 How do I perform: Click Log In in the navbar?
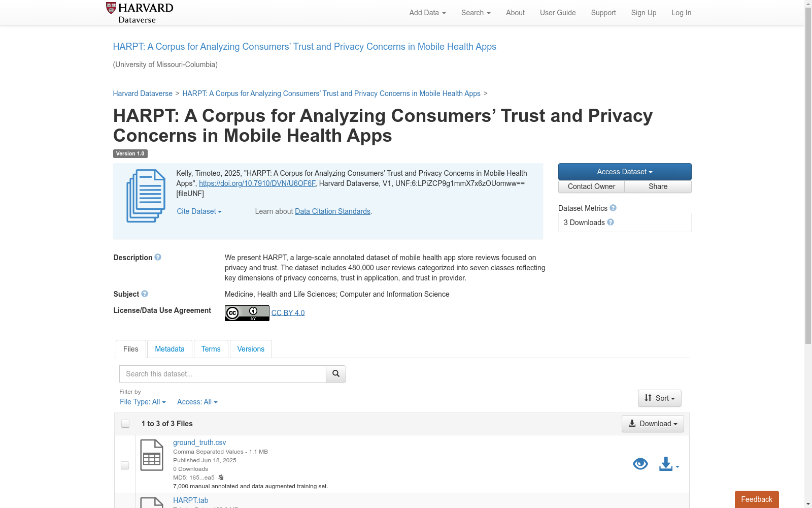[681, 13]
